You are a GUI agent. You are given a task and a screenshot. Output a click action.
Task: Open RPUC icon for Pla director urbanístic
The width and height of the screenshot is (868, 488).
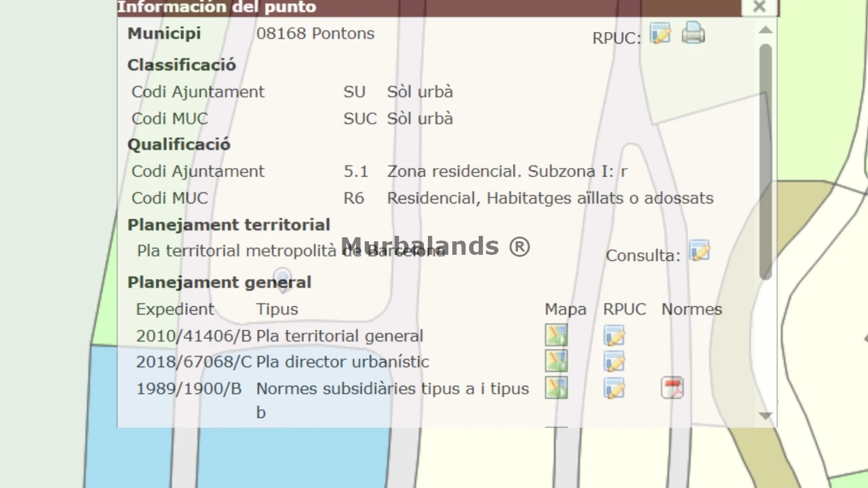pyautogui.click(x=614, y=361)
